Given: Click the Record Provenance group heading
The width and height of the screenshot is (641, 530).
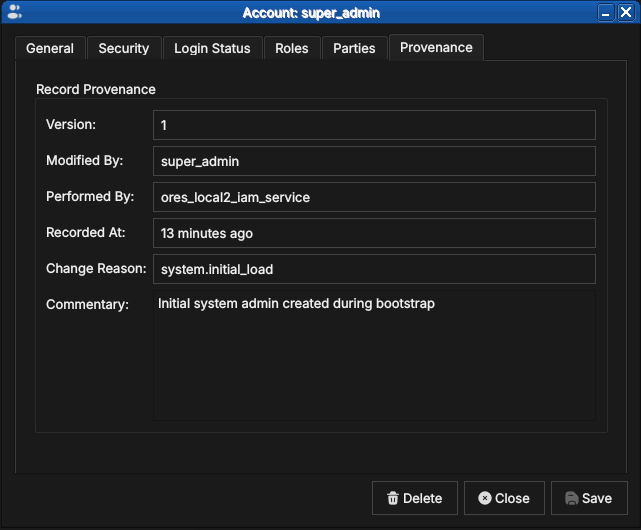Looking at the screenshot, I should 96,89.
